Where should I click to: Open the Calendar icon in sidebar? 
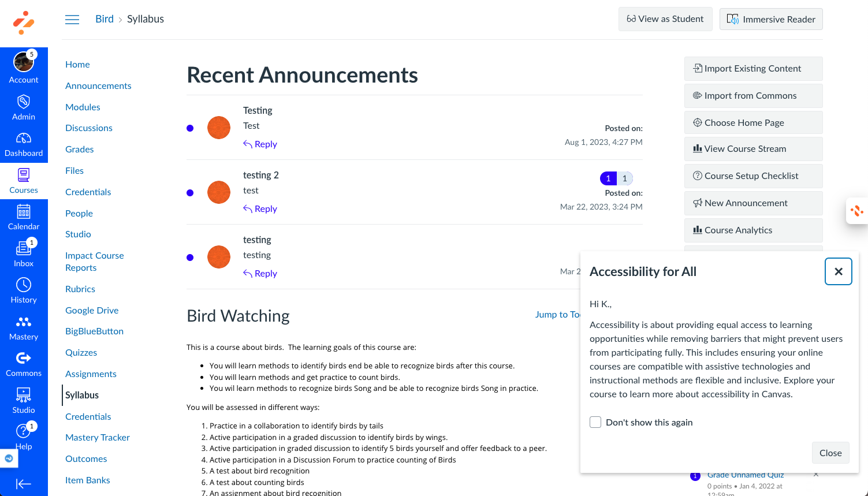pos(24,212)
